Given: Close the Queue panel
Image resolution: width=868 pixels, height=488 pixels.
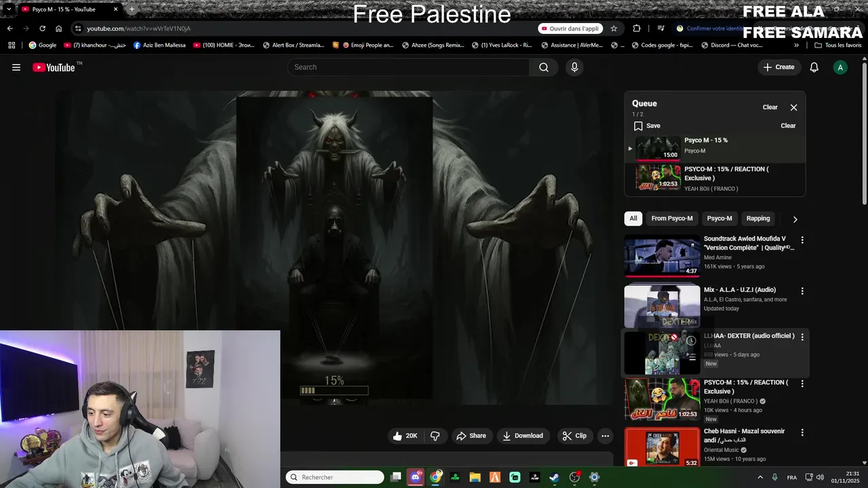Looking at the screenshot, I should coord(793,107).
